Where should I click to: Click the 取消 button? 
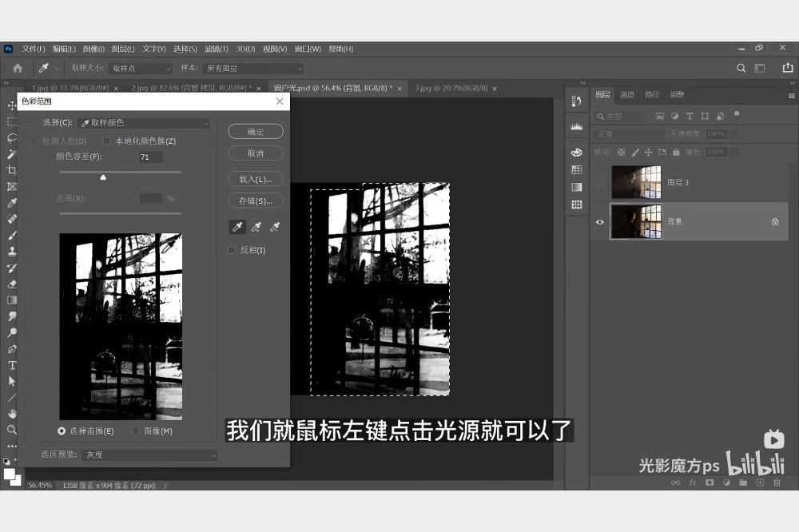coord(256,153)
